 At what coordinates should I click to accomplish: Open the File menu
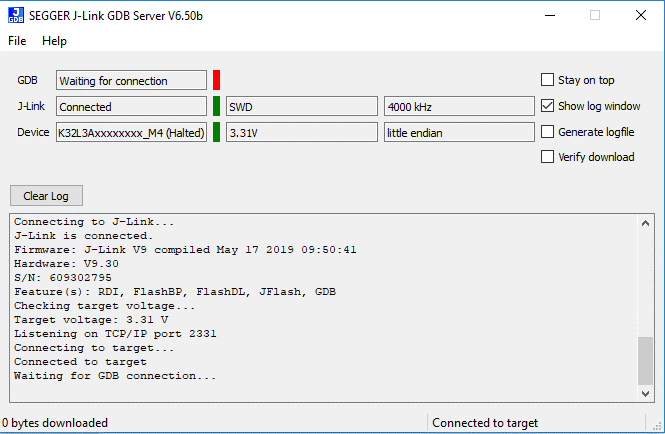point(18,41)
